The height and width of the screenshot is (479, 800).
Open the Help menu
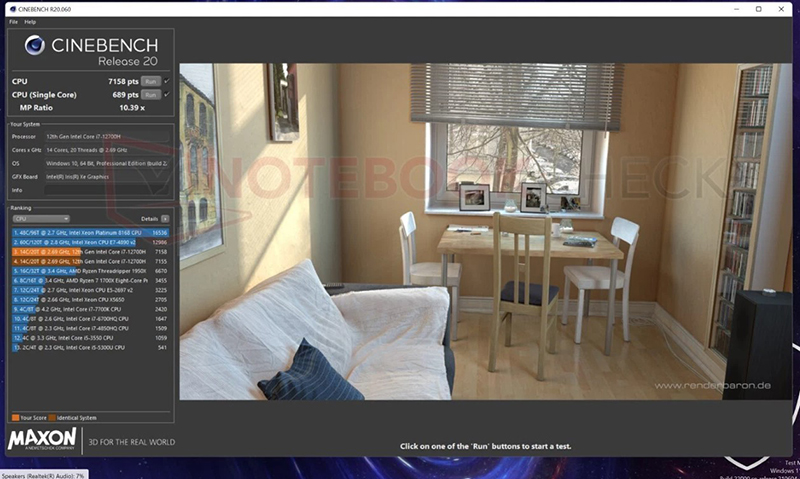pyautogui.click(x=30, y=22)
